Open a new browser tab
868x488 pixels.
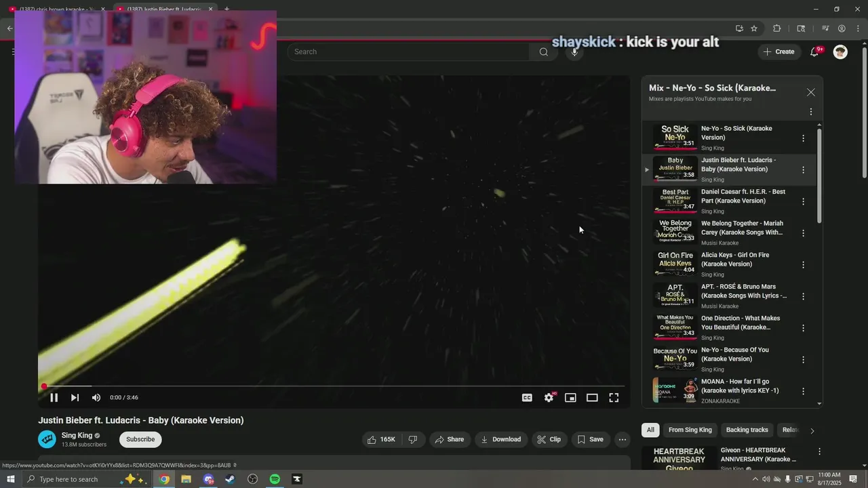tap(226, 9)
